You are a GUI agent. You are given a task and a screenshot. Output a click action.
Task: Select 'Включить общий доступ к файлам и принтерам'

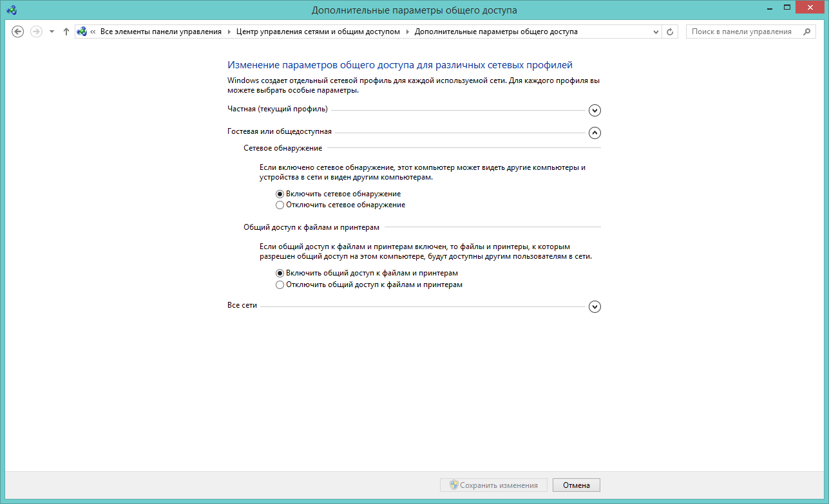tap(280, 273)
